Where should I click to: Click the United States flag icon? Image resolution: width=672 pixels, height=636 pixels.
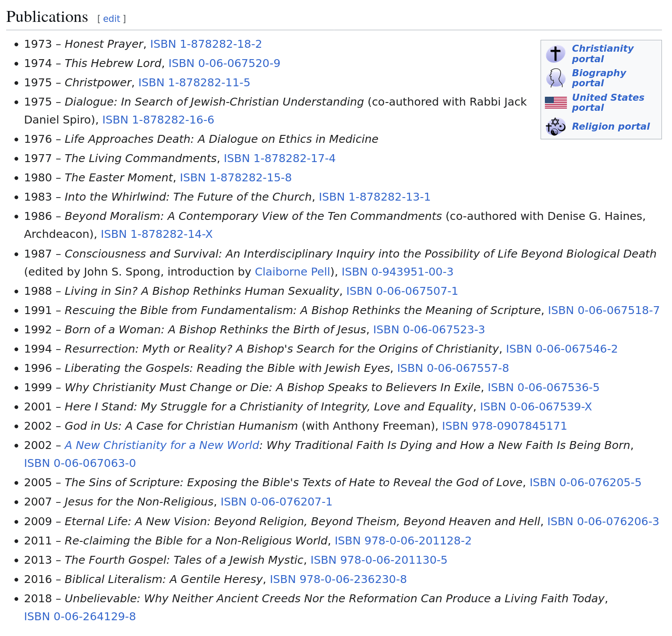[555, 102]
